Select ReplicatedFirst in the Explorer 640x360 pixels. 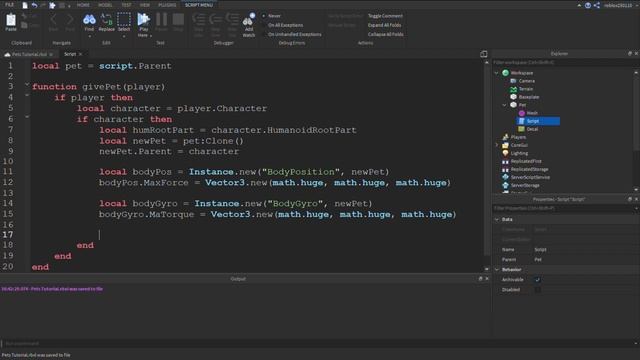[x=526, y=161]
